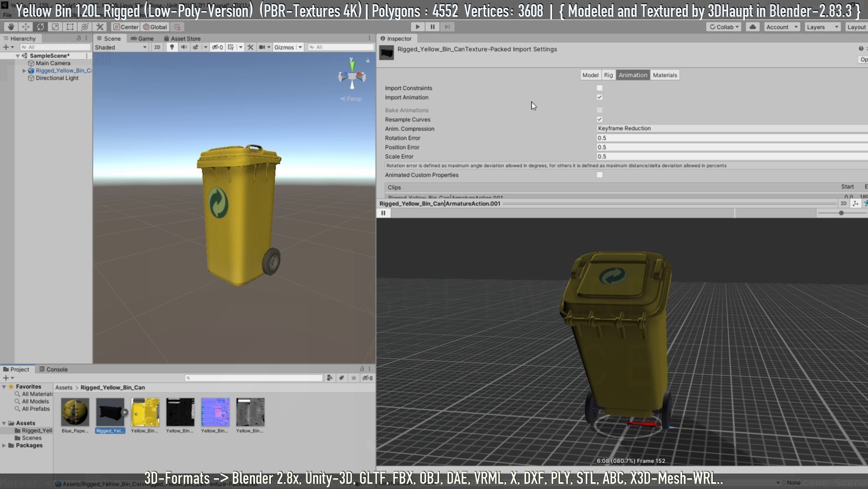The image size is (868, 489).
Task: Uncheck Resample Curves checkbox
Action: 600,119
